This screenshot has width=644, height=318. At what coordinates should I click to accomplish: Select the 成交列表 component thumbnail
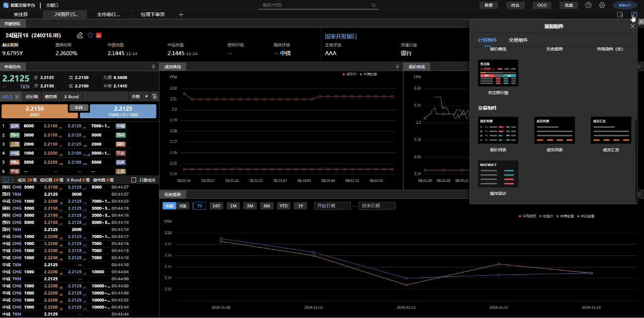[x=555, y=131]
